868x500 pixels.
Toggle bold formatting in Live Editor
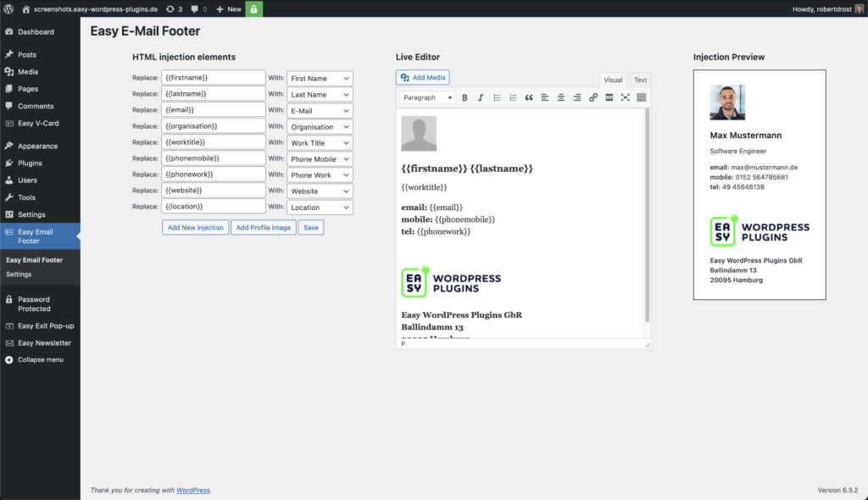465,97
